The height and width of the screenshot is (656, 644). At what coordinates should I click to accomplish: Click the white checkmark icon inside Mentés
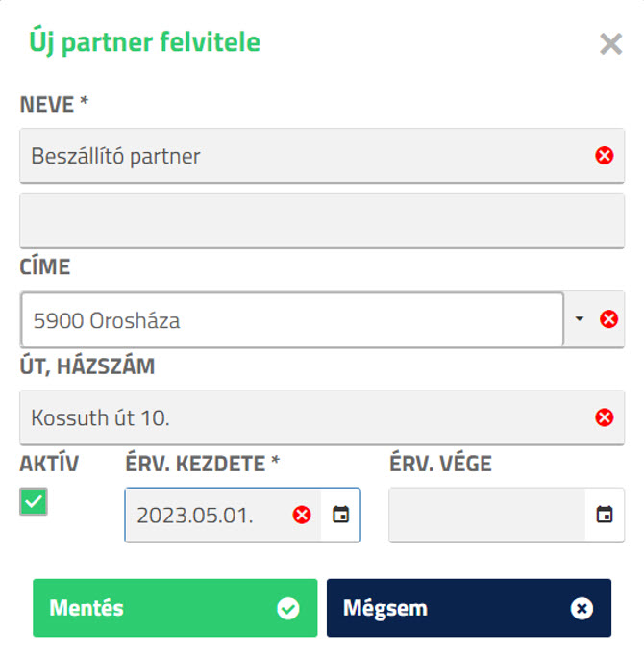click(x=288, y=608)
